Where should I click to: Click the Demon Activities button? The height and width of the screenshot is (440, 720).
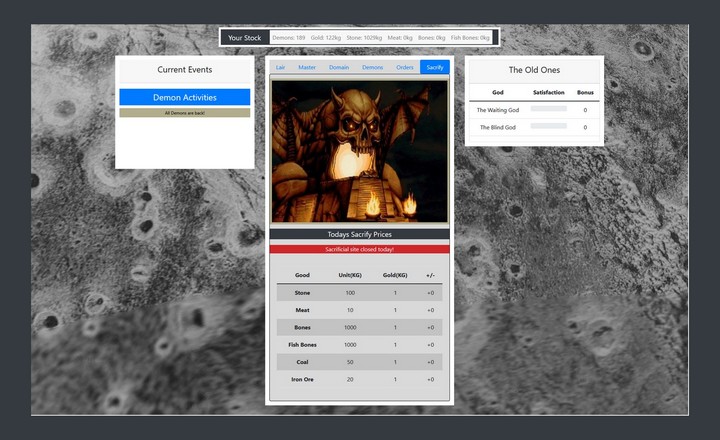pyautogui.click(x=184, y=98)
